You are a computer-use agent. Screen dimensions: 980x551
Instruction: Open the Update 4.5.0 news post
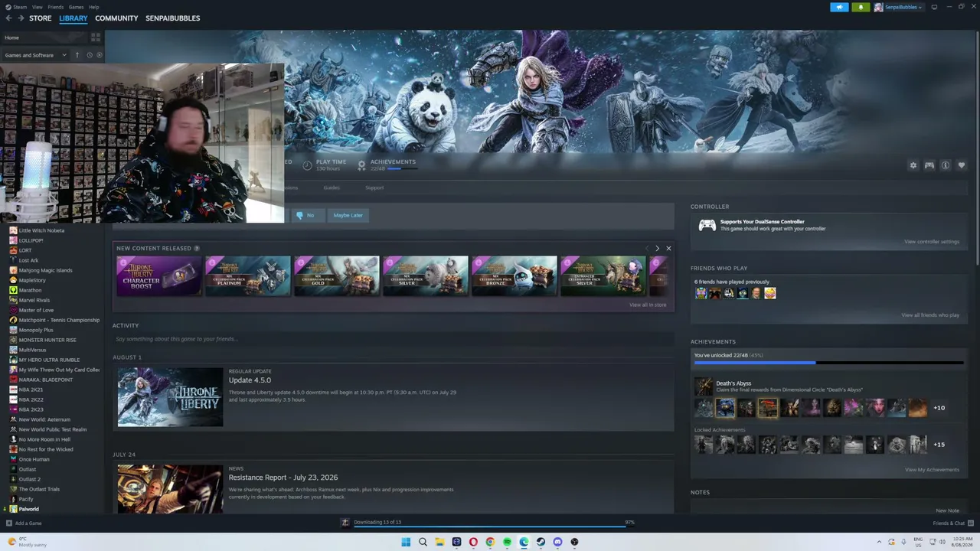[250, 380]
